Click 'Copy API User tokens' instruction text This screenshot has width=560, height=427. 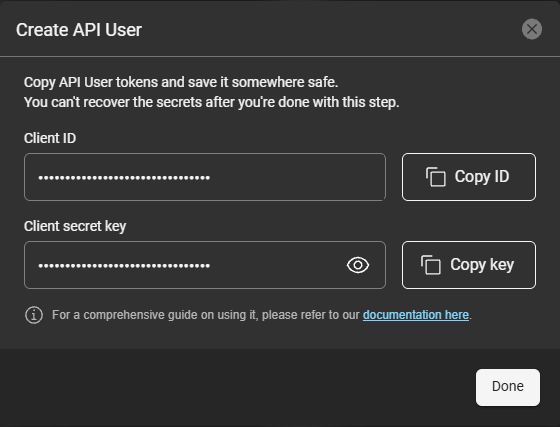[181, 82]
